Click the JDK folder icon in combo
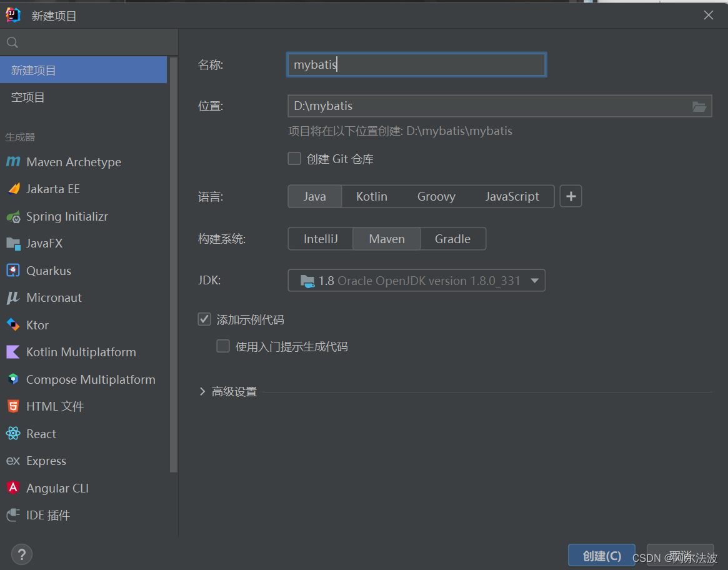 (307, 281)
